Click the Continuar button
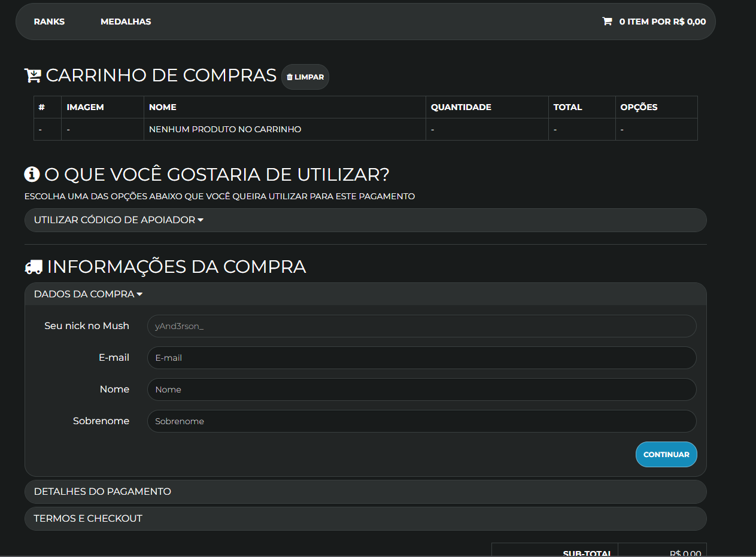Image resolution: width=756 pixels, height=557 pixels. click(666, 455)
